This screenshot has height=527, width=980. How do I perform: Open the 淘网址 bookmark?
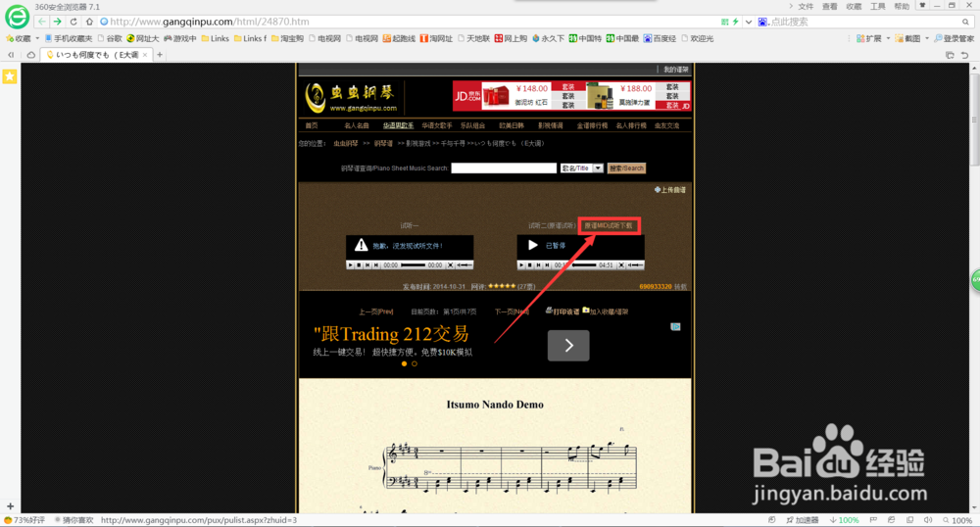click(436, 39)
